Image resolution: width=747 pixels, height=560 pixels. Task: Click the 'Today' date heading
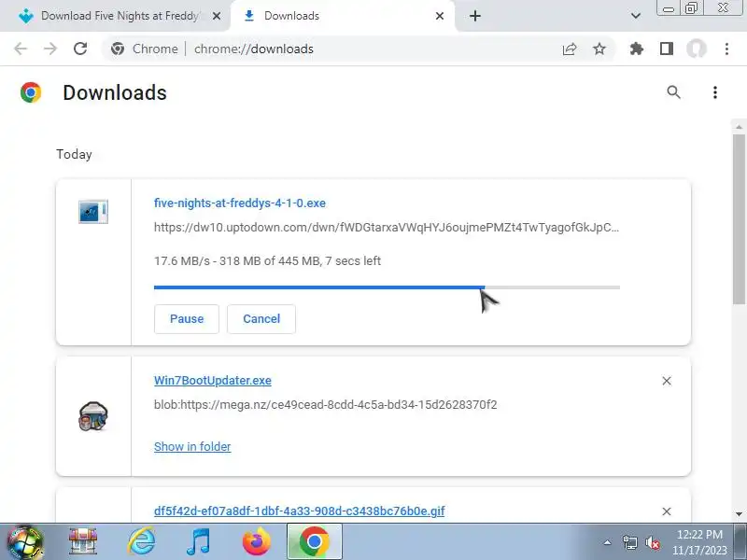(x=74, y=154)
